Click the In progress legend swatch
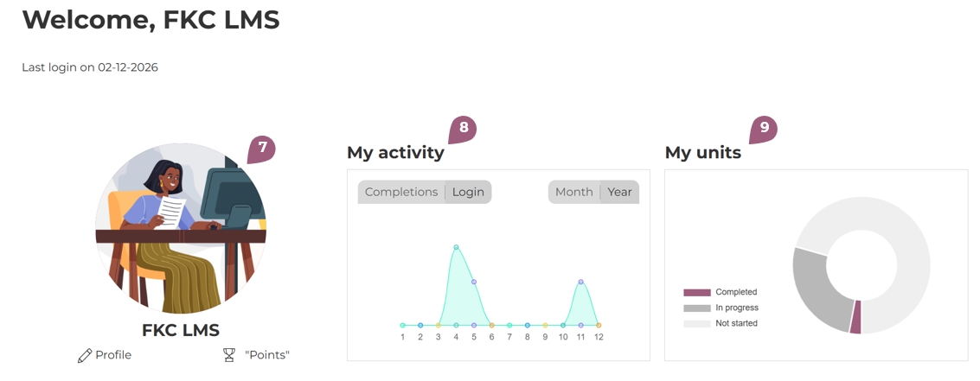 [697, 308]
